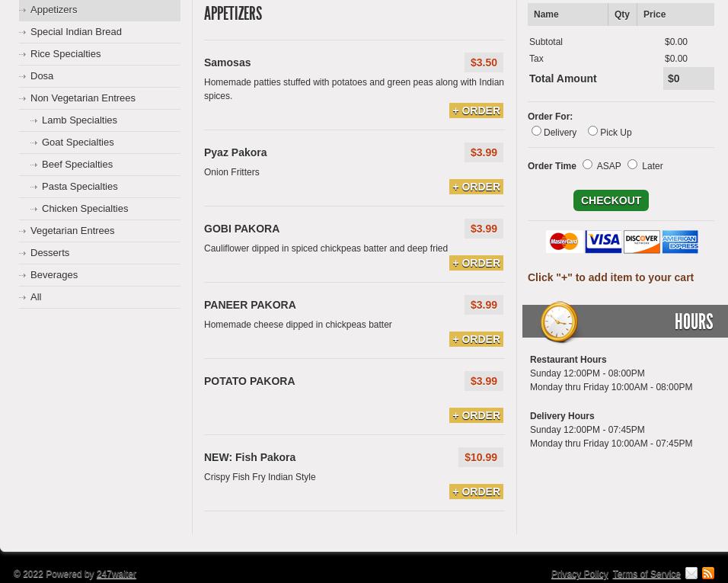Screen dimensions: 728x583
Task: Select Later for order time
Action: [632, 165]
